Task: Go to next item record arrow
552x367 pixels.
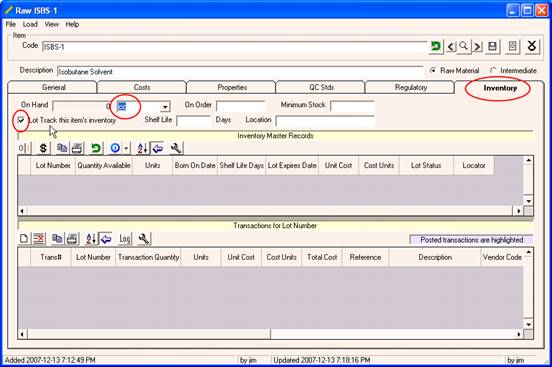Action: tap(477, 46)
